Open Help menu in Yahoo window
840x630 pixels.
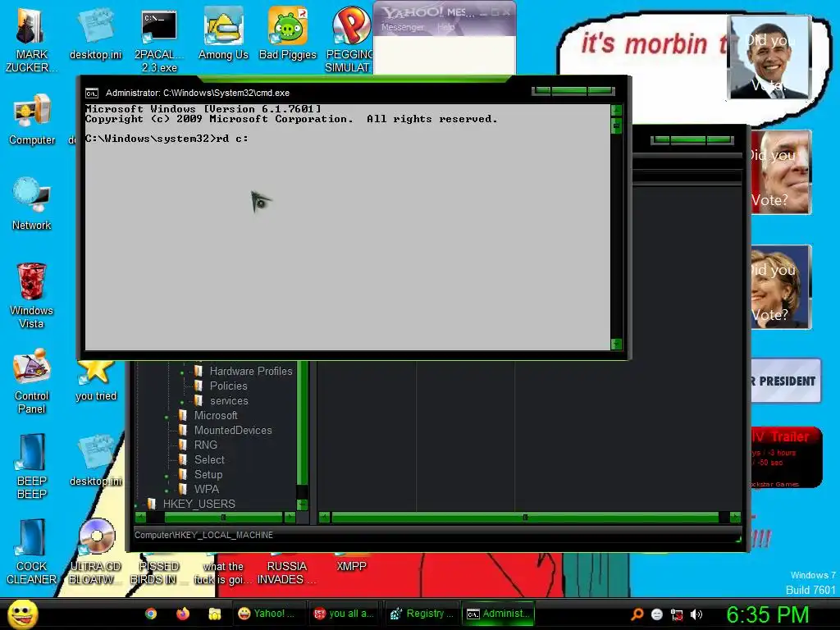pyautogui.click(x=445, y=27)
